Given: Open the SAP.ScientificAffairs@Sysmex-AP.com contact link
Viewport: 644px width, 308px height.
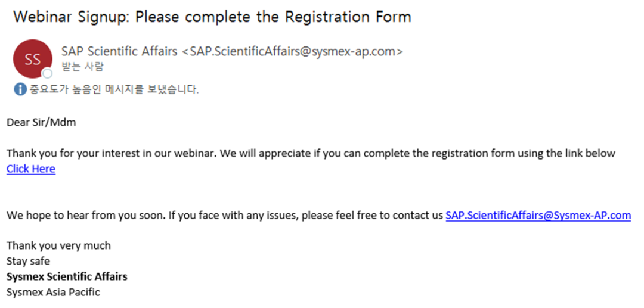Looking at the screenshot, I should point(538,215).
